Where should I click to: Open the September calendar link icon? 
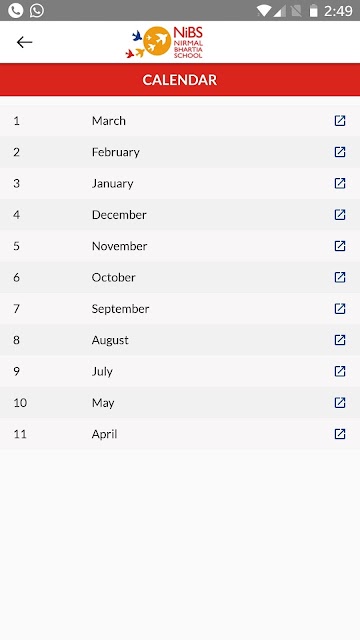pyautogui.click(x=340, y=309)
